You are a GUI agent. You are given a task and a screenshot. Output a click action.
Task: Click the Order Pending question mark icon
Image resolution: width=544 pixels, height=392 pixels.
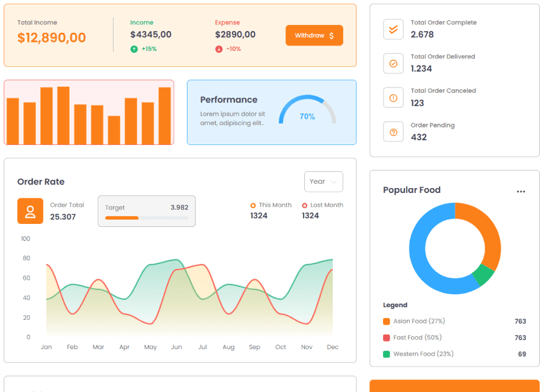393,132
